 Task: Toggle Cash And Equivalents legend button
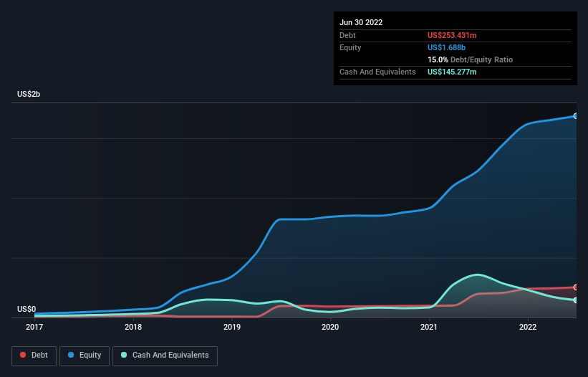[x=165, y=355]
